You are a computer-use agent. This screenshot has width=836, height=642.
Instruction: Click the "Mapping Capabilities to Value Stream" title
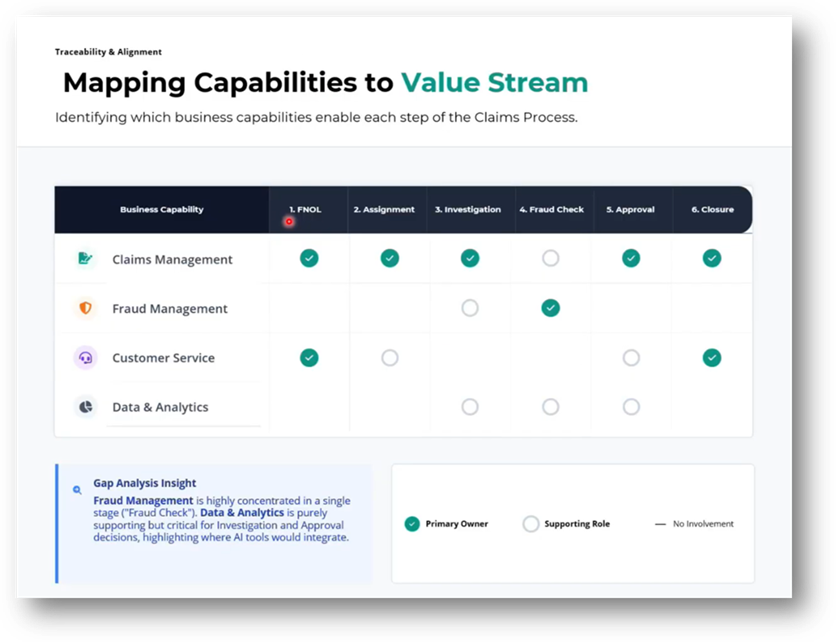click(325, 83)
